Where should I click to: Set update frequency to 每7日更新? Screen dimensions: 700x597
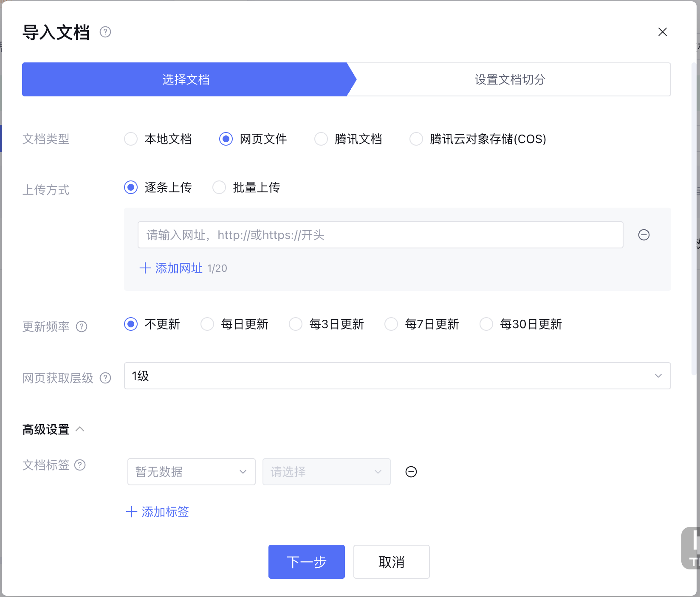(391, 324)
